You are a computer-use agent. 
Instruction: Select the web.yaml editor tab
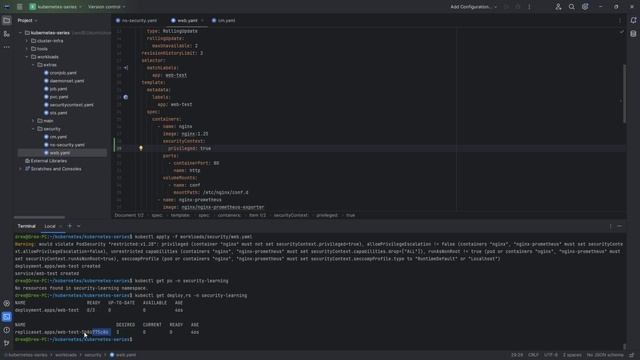point(187,20)
